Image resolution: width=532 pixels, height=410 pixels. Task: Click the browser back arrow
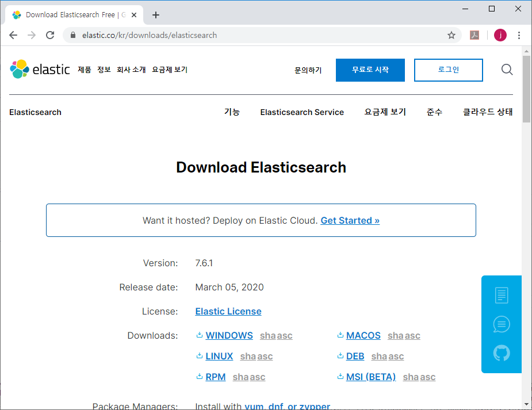[x=13, y=35]
